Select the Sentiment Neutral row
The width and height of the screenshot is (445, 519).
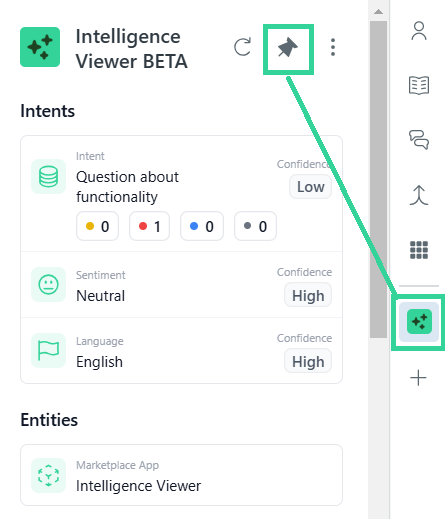tap(182, 285)
